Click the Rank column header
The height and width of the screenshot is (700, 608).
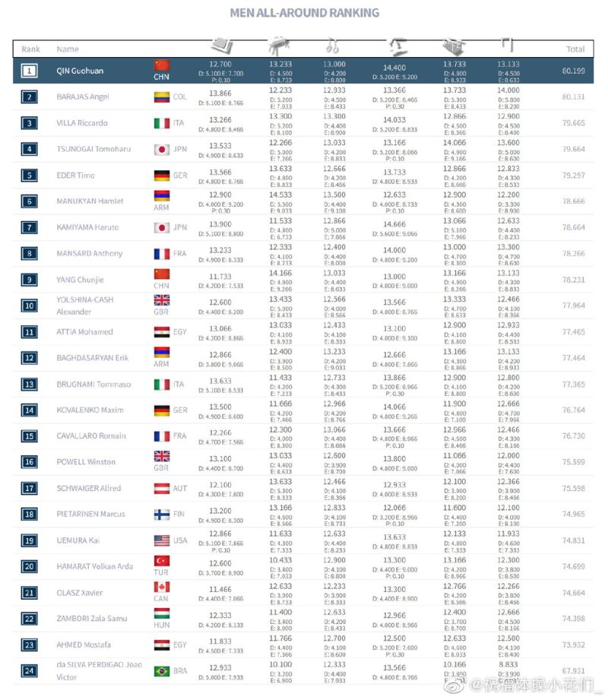30,49
